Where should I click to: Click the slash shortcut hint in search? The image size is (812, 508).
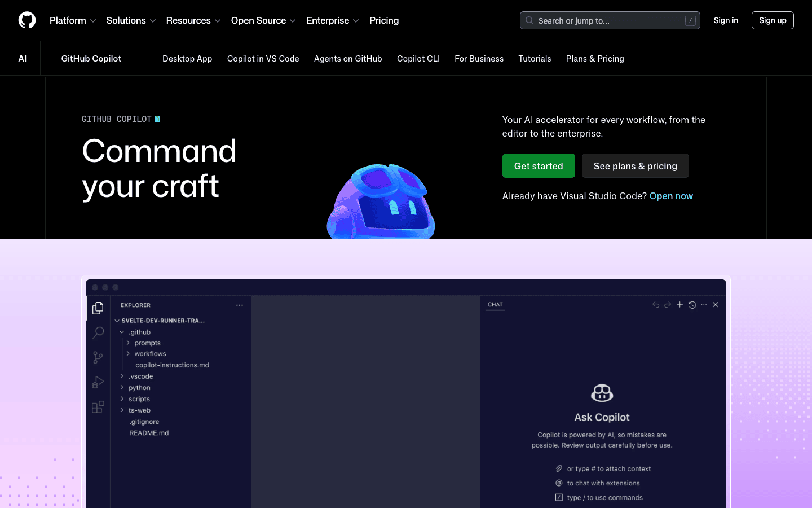[x=690, y=20]
